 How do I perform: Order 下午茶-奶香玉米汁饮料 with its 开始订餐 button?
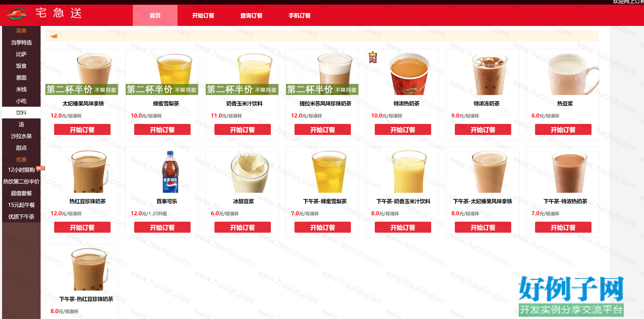403,227
